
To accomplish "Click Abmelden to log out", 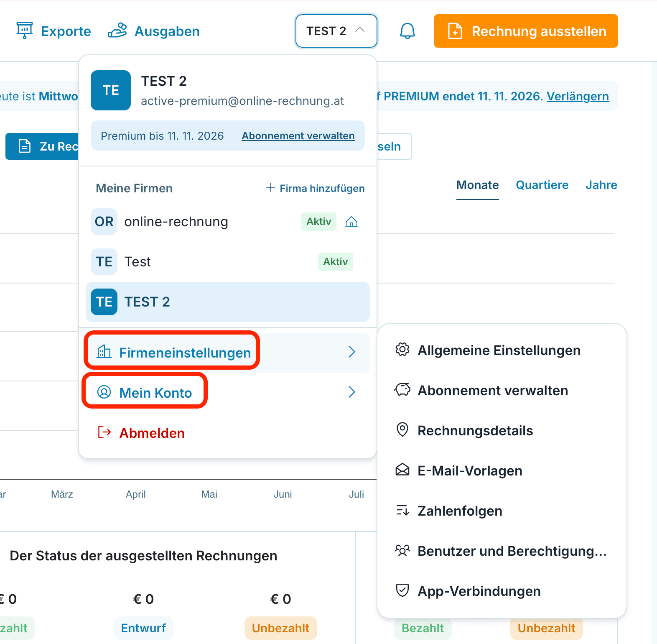I will (x=152, y=433).
